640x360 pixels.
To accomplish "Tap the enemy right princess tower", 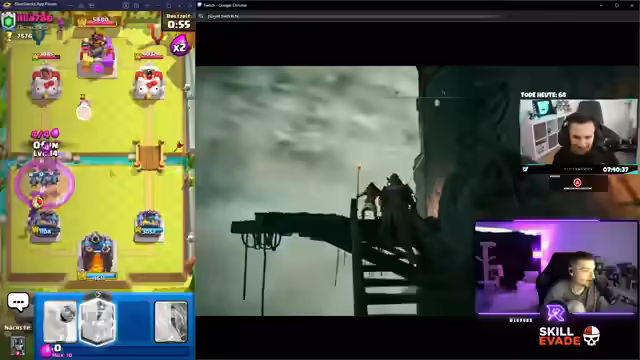I will 149,82.
